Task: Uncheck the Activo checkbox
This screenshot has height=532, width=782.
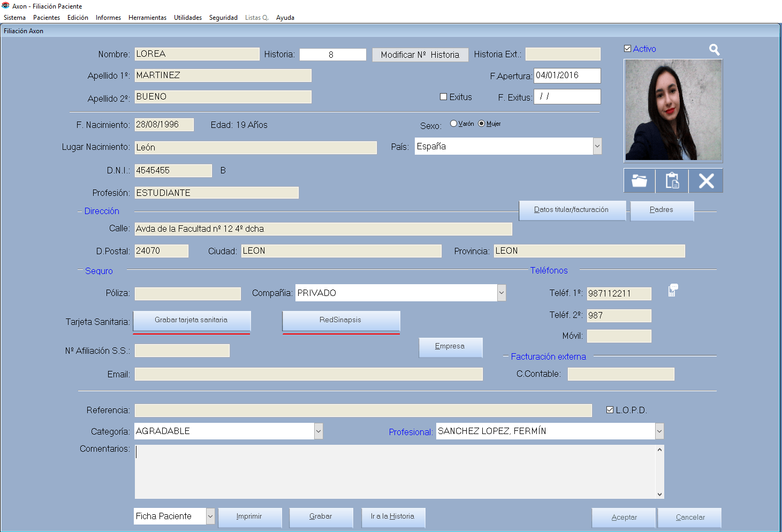Action: point(628,49)
